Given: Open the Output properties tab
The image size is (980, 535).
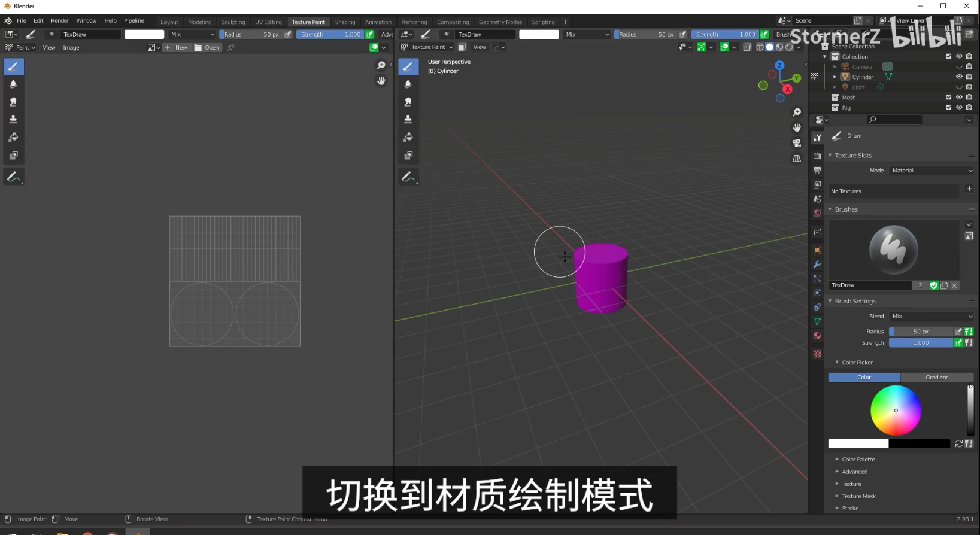Looking at the screenshot, I should click(817, 171).
